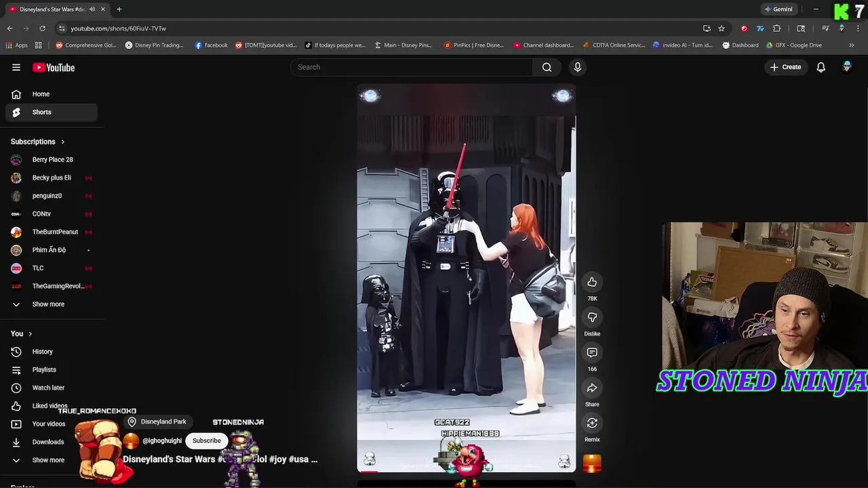
Task: Open the Facebook bookmark
Action: point(211,45)
